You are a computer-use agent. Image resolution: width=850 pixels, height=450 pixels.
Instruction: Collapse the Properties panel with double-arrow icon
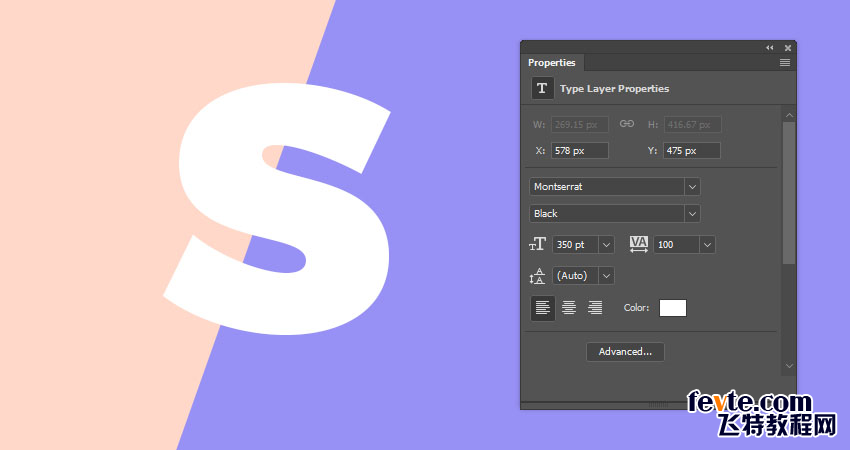tap(769, 48)
